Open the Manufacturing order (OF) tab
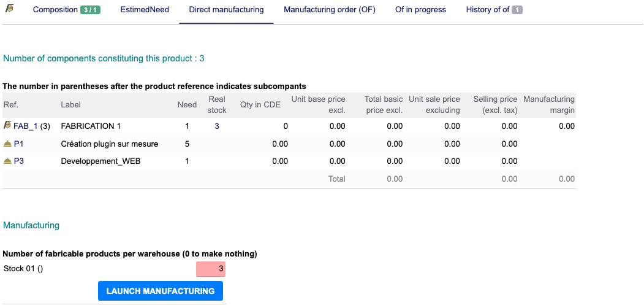 (x=329, y=10)
